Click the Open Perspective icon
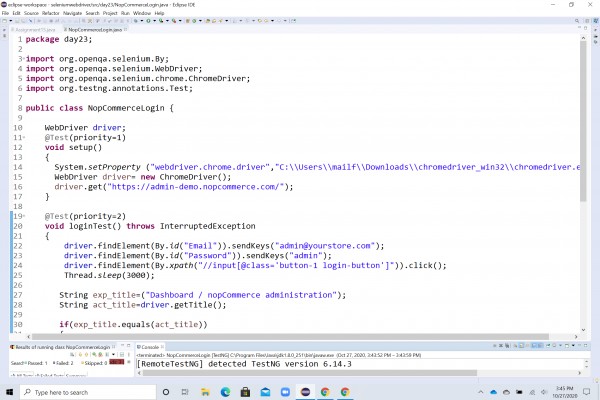Image resolution: width=600 pixels, height=400 pixels. [587, 21]
